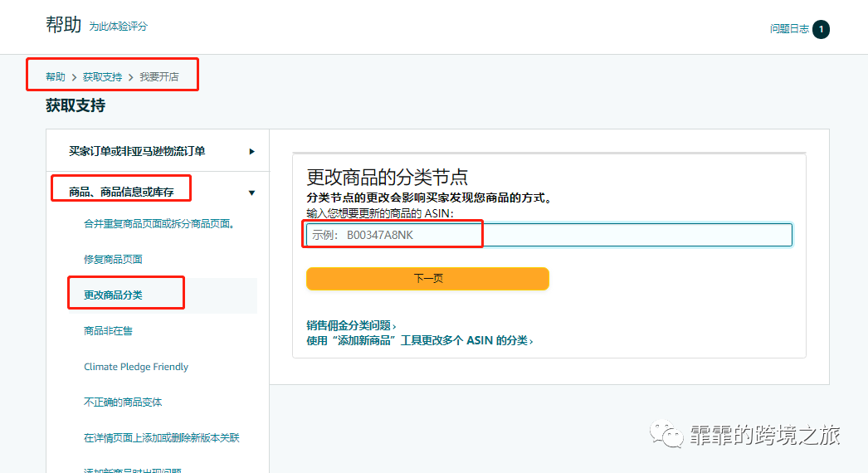Select 买家订单或非亚马逊物流订单 section
The height and width of the screenshot is (473, 868).
click(137, 151)
